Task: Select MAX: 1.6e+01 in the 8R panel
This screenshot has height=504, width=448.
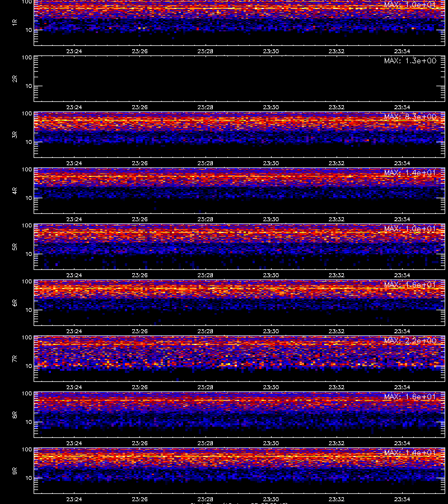Action: (410, 396)
